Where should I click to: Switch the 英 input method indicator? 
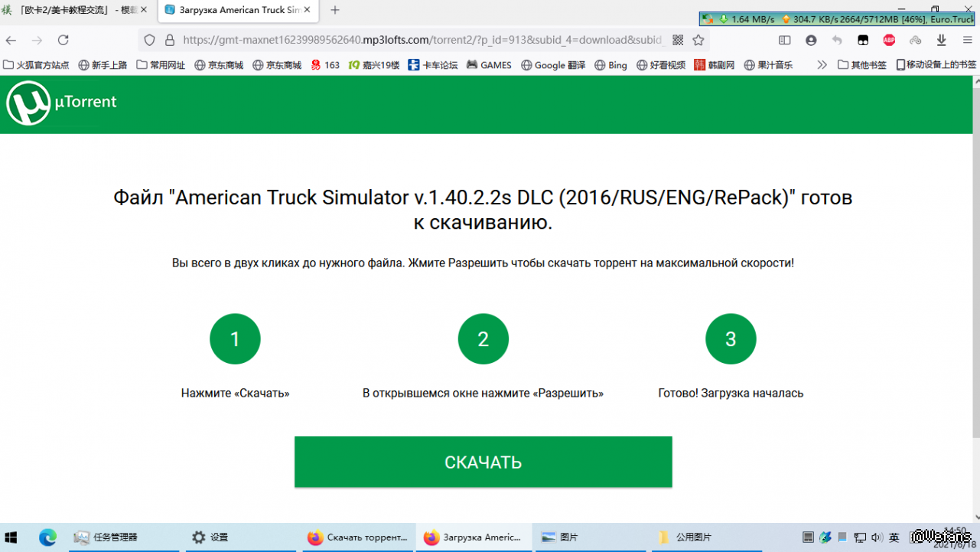894,537
